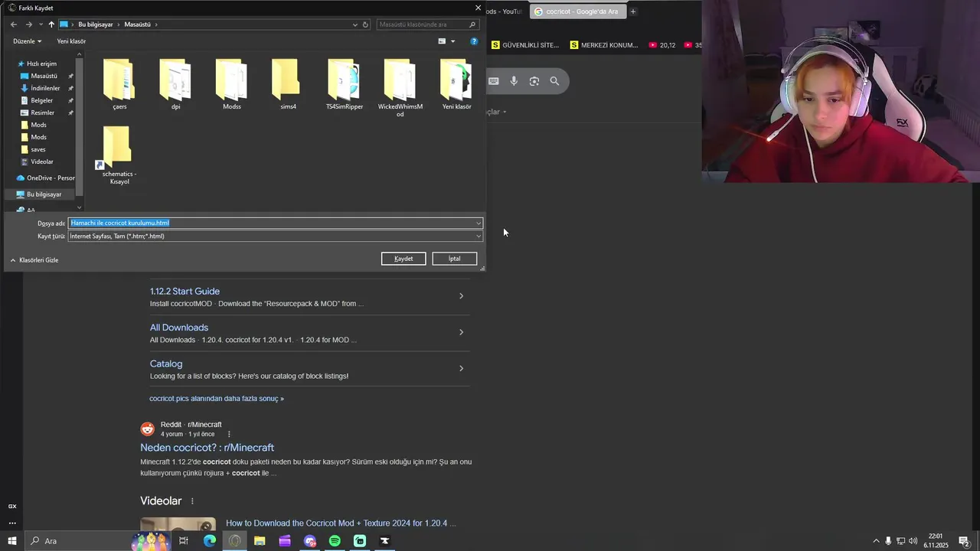980x551 pixels.
Task: Open the 20,12 YouTube bookmark
Action: (662, 45)
